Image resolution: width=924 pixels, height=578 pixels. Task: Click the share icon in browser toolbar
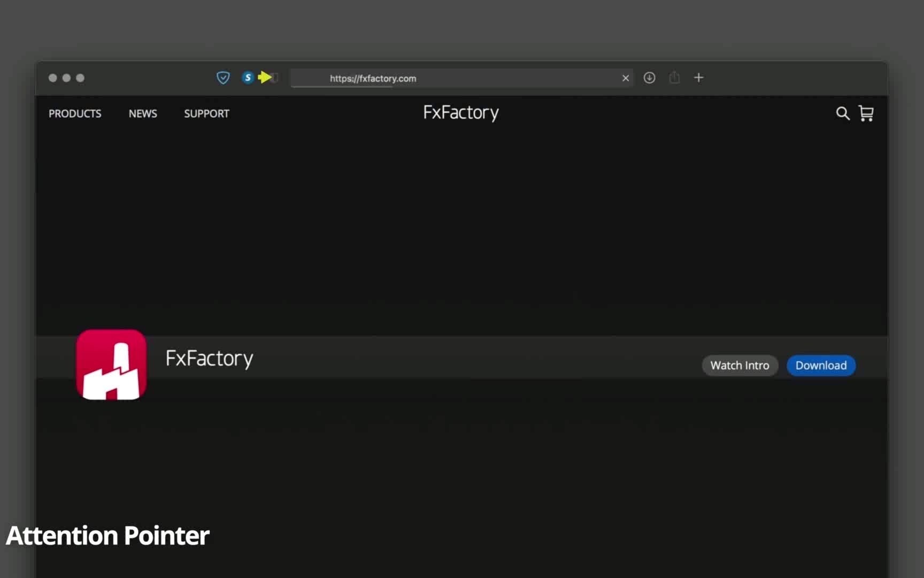[x=674, y=78]
